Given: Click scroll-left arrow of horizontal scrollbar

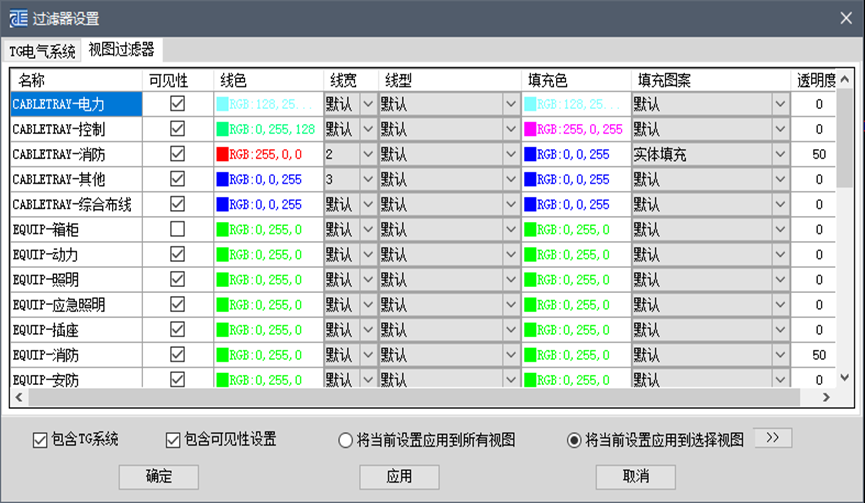Looking at the screenshot, I should 19,397.
